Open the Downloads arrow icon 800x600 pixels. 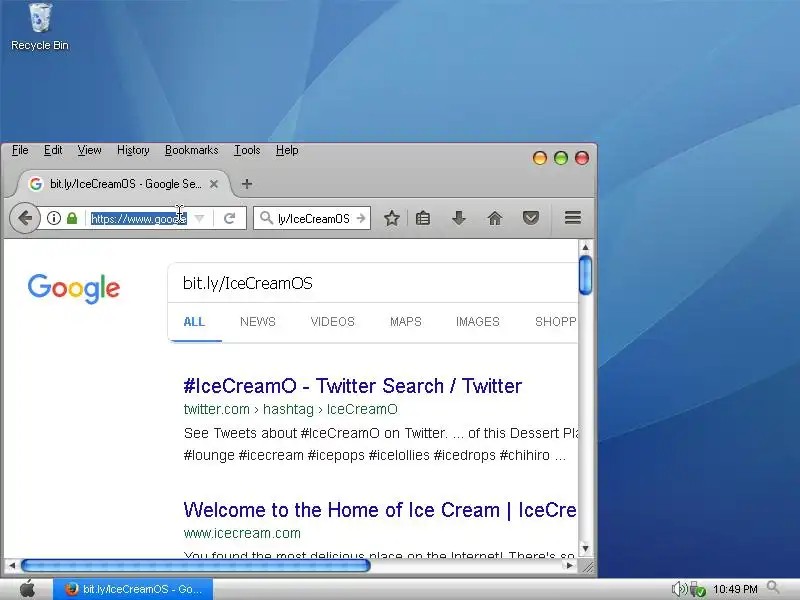(x=459, y=218)
